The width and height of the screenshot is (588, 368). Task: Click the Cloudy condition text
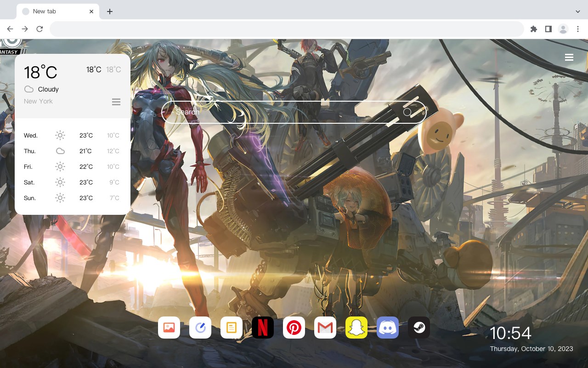point(48,89)
